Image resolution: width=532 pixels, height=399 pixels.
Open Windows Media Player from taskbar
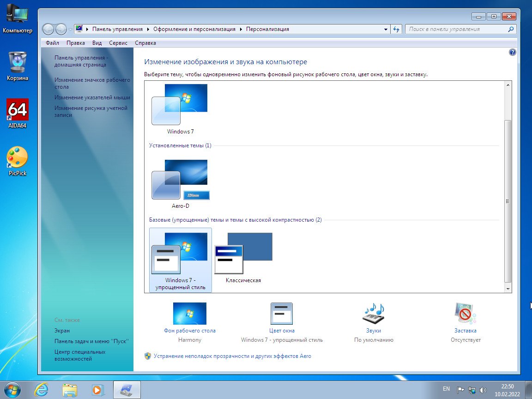click(97, 390)
